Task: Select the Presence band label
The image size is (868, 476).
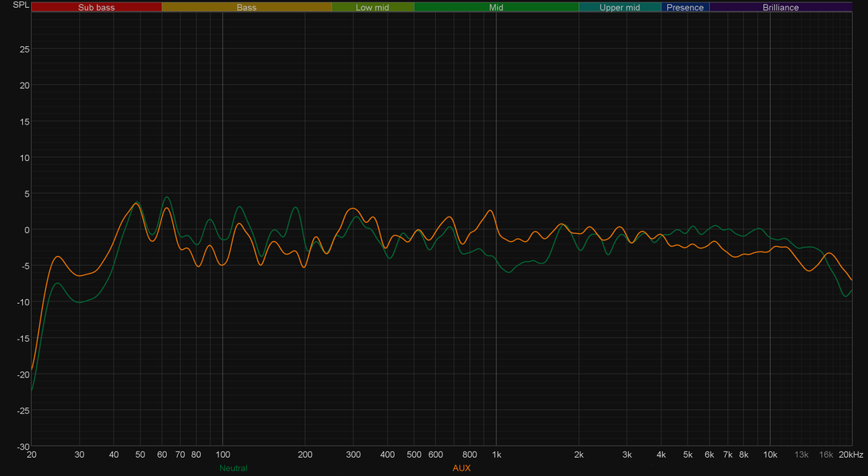Action: click(x=685, y=7)
